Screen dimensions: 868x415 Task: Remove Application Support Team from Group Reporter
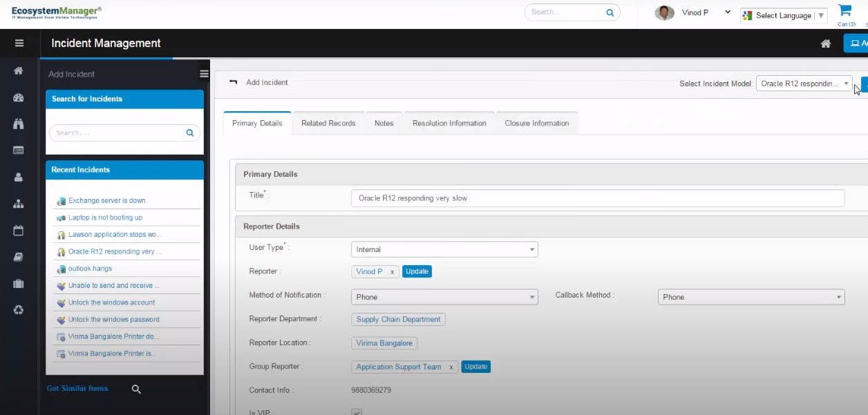[x=451, y=367]
